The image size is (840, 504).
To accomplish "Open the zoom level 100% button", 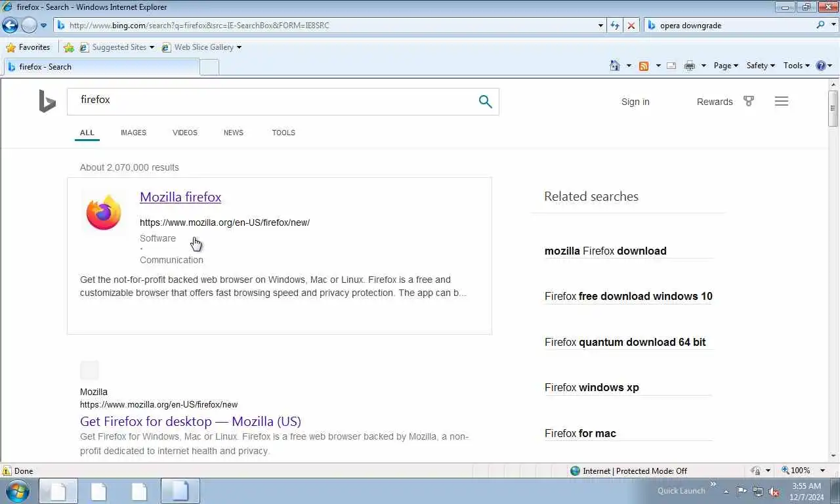I will point(796,471).
